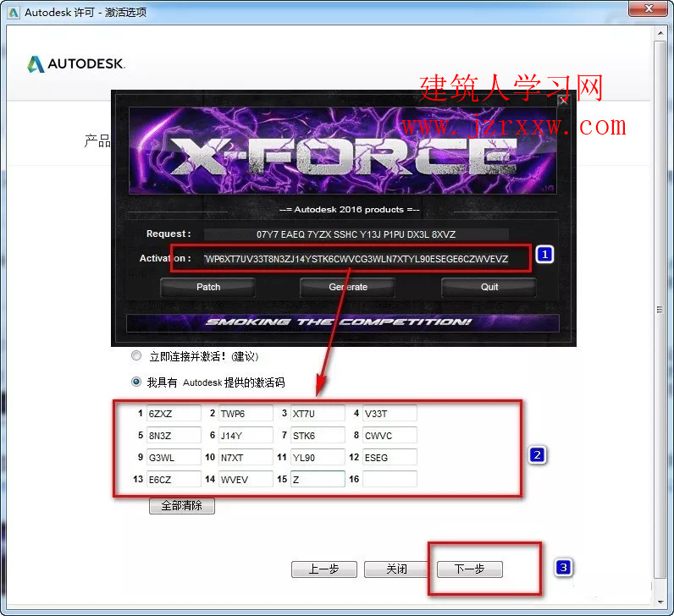Click activation field 2 containing TWP6
The width and height of the screenshot is (674, 616).
[x=246, y=413]
